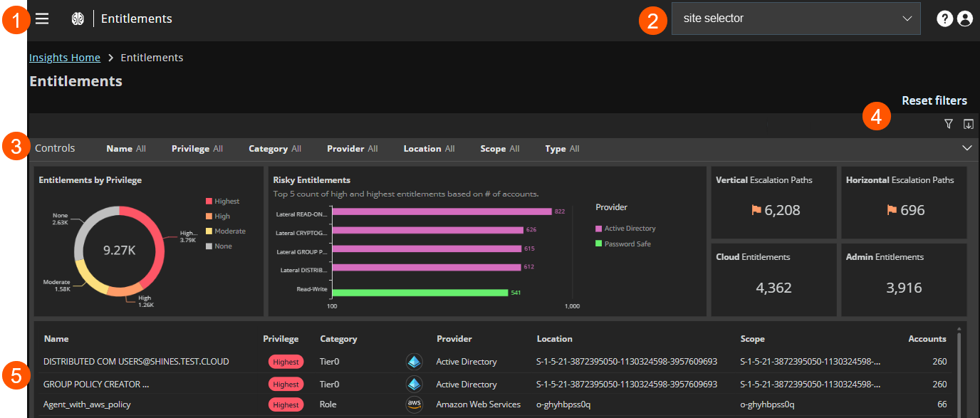Select the Agent_with_aws_policy table row
980x418 pixels.
click(x=88, y=404)
